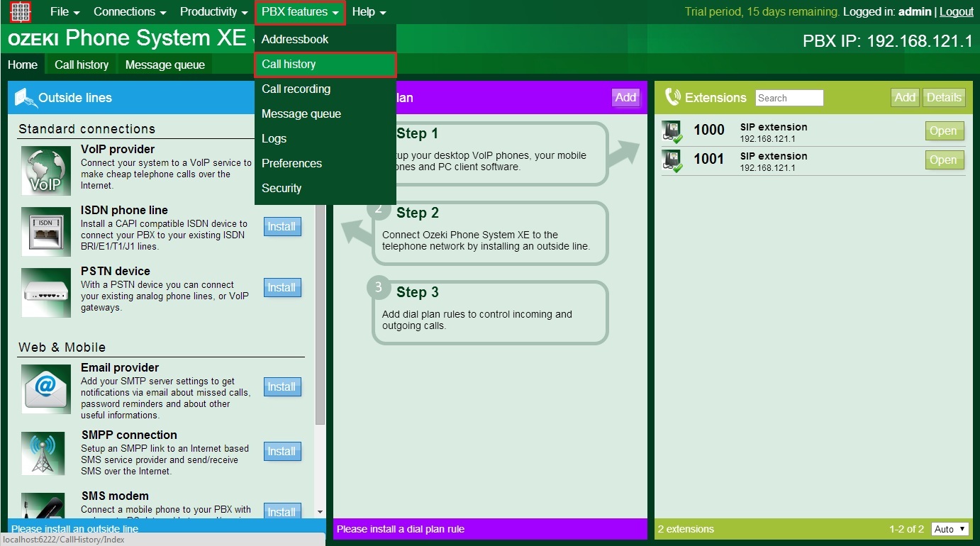Add a dial plan rule
The width and height of the screenshot is (980, 546).
(x=625, y=98)
